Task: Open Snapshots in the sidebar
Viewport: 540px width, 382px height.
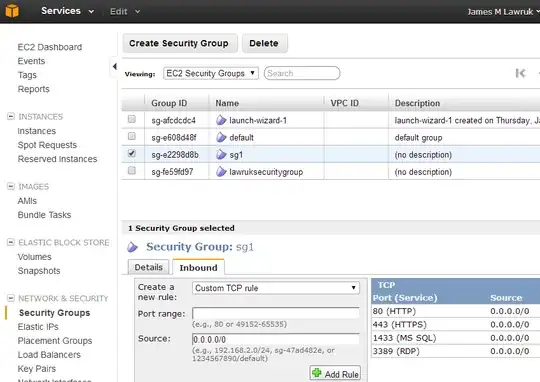Action: pyautogui.click(x=39, y=271)
